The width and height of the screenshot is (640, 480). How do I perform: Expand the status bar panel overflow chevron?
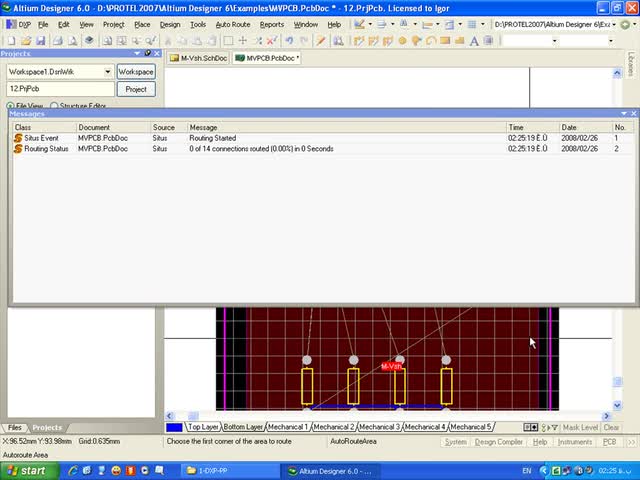coord(631,442)
